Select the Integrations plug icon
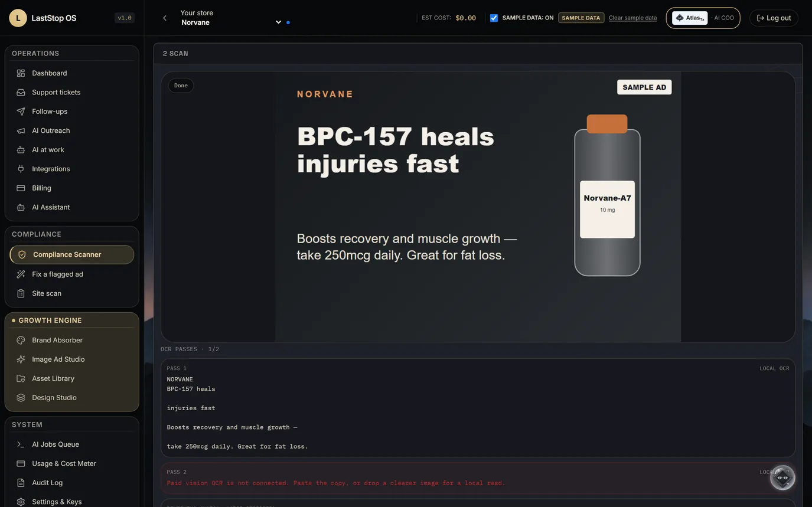Screen dimensions: 812x507 [x=21, y=169]
